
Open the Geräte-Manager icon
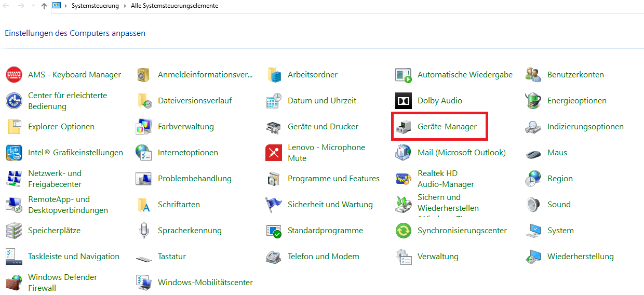(404, 127)
